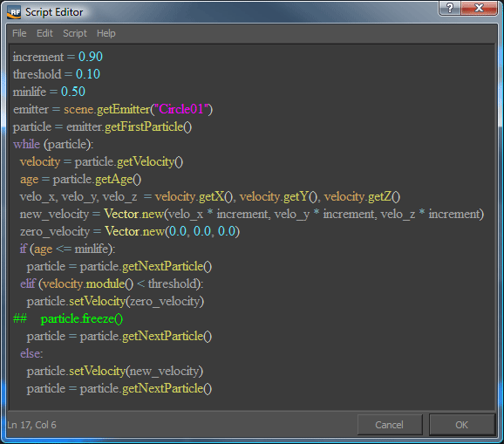Click the threshold value 0.10

coord(88,74)
